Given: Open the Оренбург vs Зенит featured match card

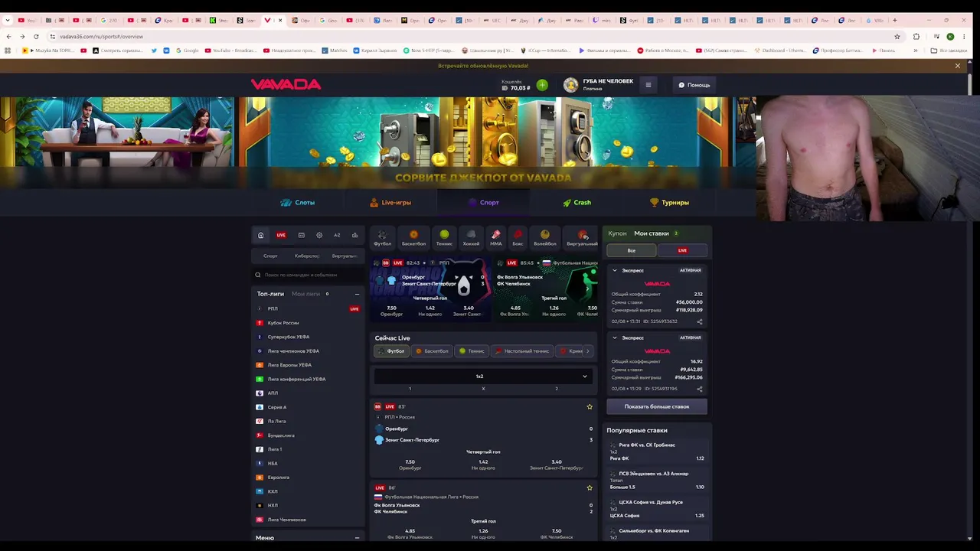Looking at the screenshot, I should [431, 289].
